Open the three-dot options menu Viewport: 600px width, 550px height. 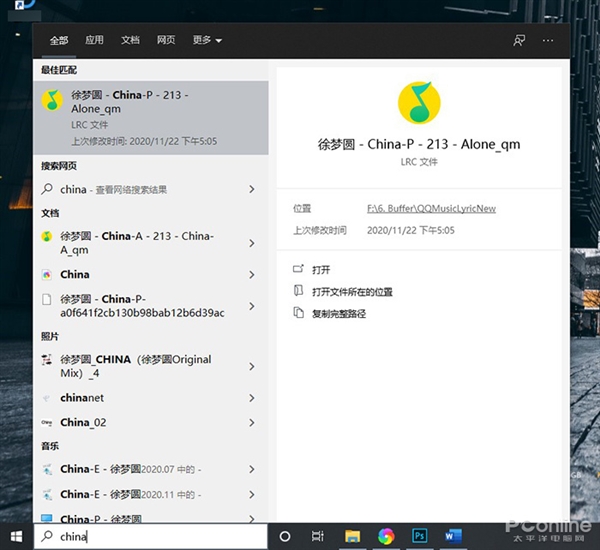548,40
